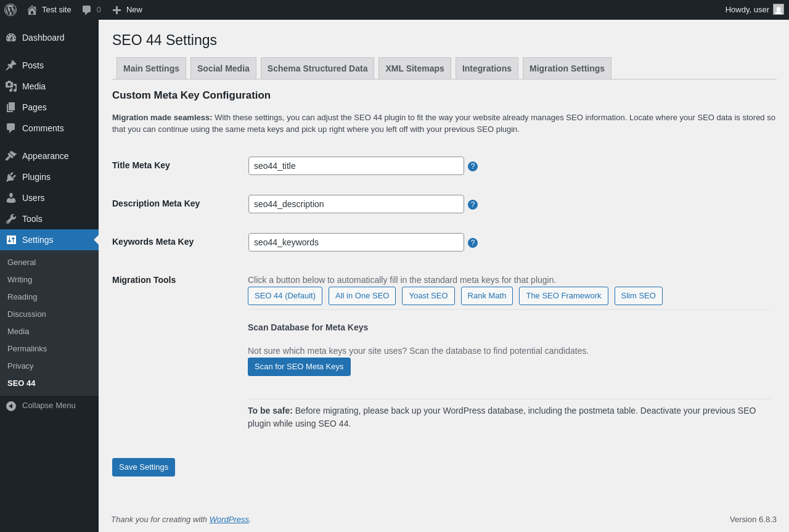
Task: Open the New content menu
Action: coord(127,10)
